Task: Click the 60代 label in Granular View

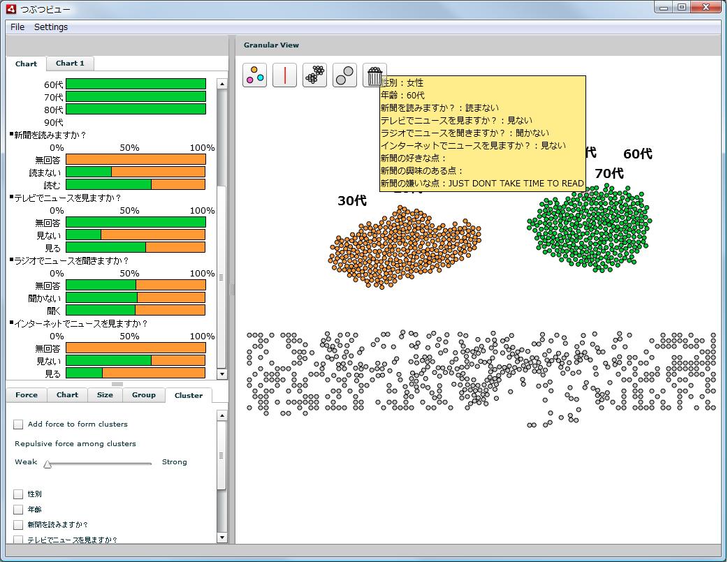Action: click(x=638, y=154)
